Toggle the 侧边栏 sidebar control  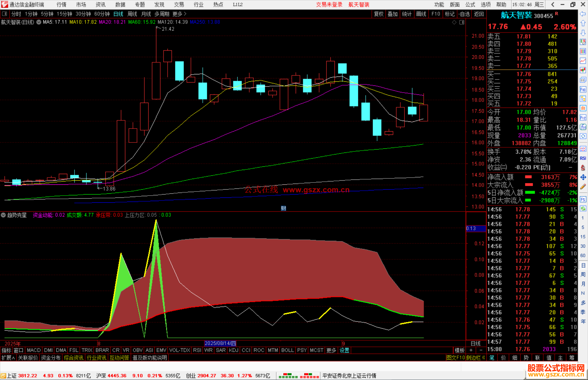(x=476, y=358)
